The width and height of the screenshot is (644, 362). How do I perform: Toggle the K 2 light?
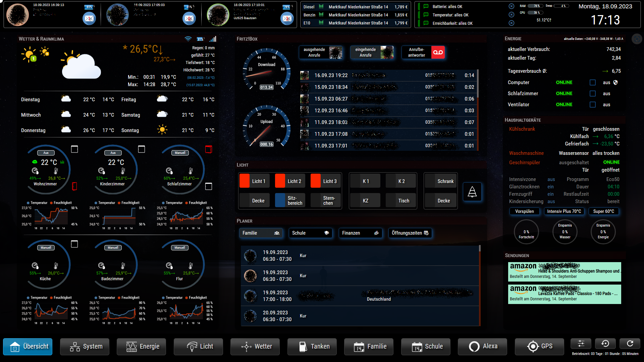[x=401, y=181]
